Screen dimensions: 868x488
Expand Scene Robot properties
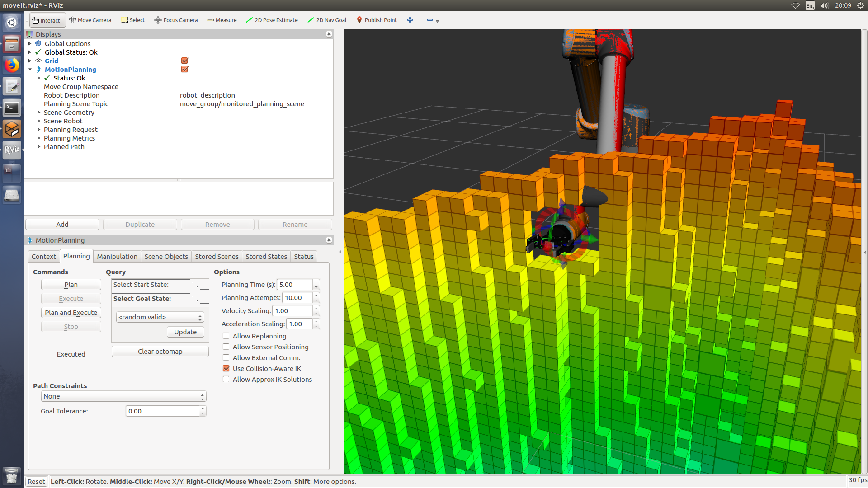click(x=39, y=121)
